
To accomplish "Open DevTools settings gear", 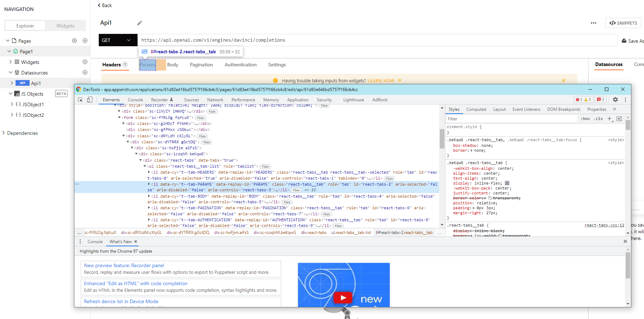I will [615, 100].
